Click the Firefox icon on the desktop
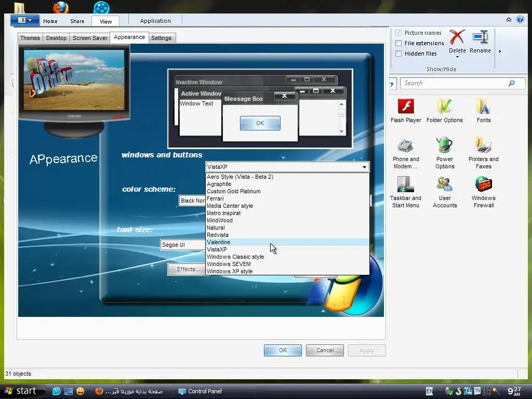This screenshot has height=399, width=532. pyautogui.click(x=61, y=7)
